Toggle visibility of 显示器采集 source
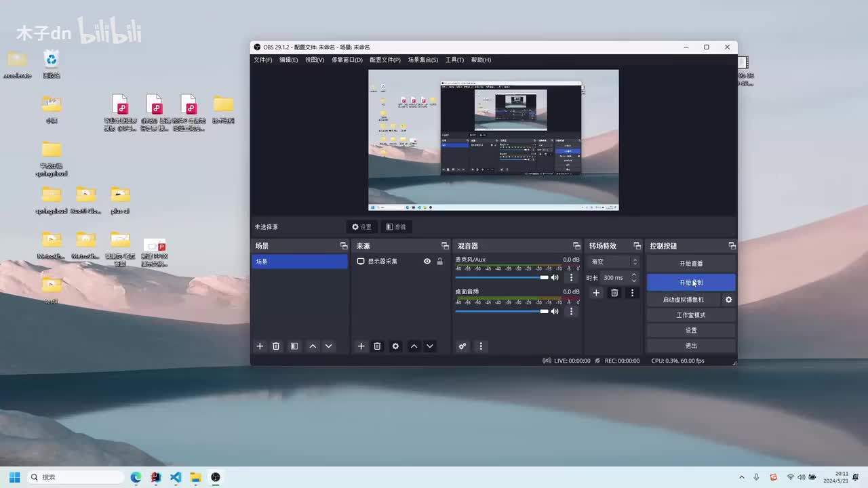This screenshot has width=868, height=488. pos(427,261)
